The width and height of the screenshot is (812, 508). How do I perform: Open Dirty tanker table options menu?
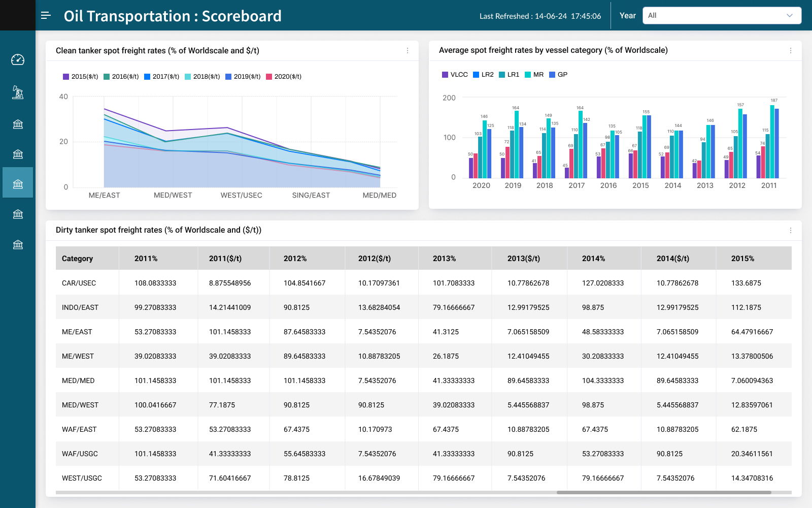[790, 231]
